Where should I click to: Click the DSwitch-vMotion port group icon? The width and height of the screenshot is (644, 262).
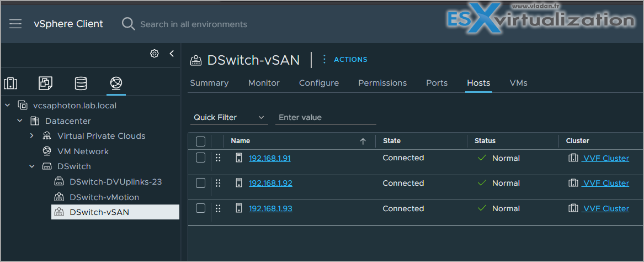(58, 197)
